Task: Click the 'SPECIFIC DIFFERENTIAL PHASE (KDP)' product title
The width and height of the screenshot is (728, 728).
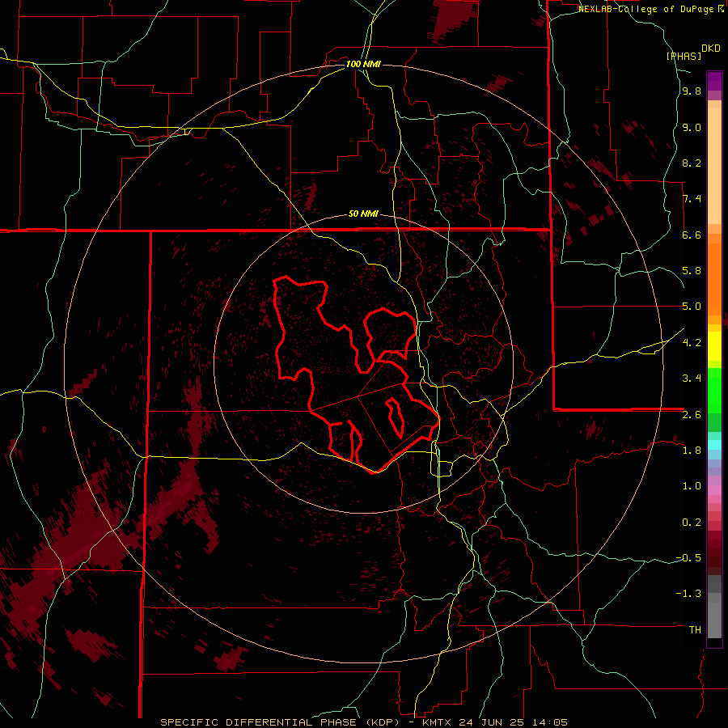Action: coord(281,722)
